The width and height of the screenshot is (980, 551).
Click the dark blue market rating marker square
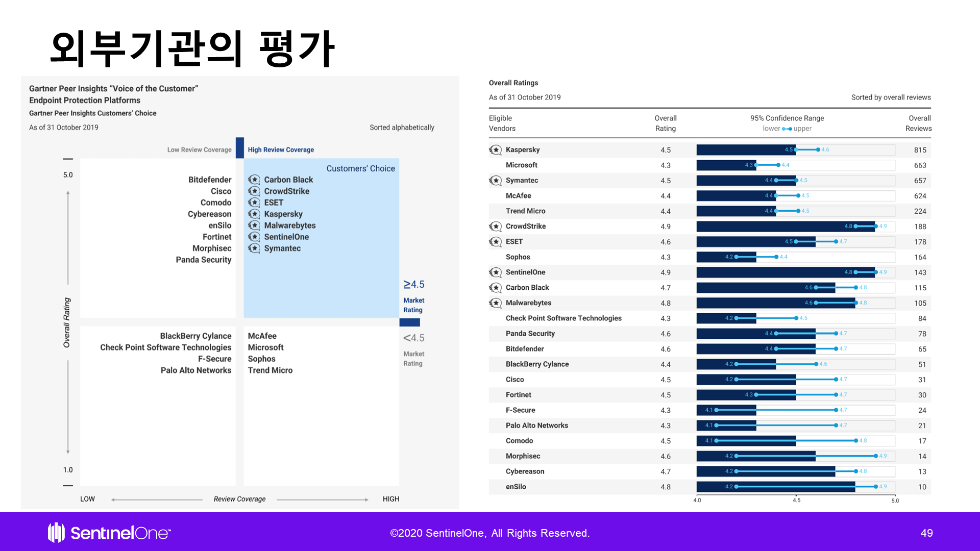[x=409, y=322]
